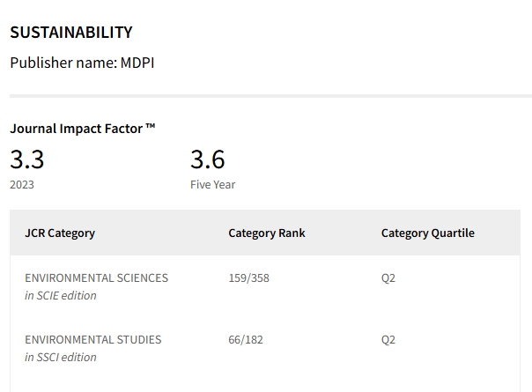Click the Publisher name MDPI text

[x=82, y=63]
